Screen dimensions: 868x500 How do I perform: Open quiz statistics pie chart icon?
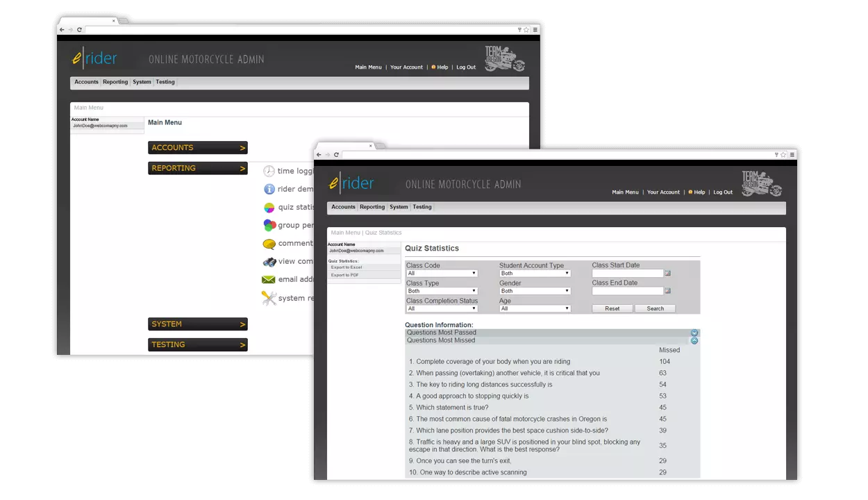click(269, 207)
